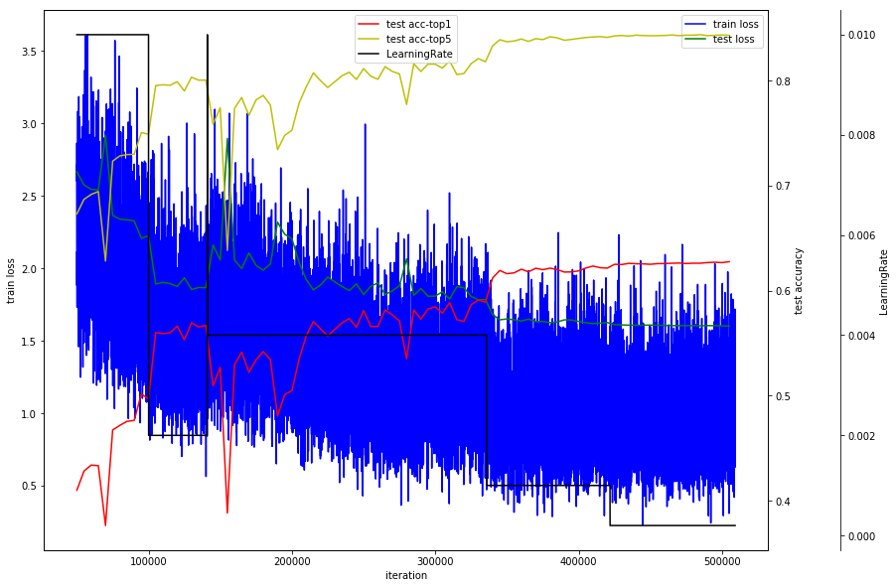
Task: Click the test accuracy tick label 0.7
Action: coord(783,187)
